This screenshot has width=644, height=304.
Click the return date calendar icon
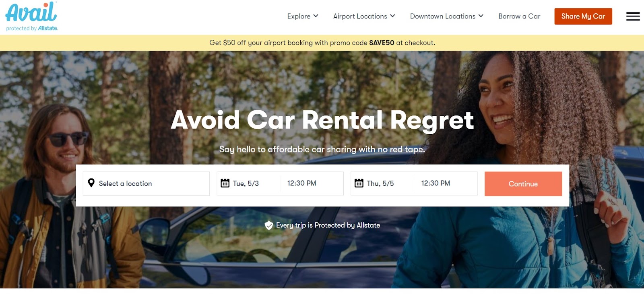coord(359,183)
